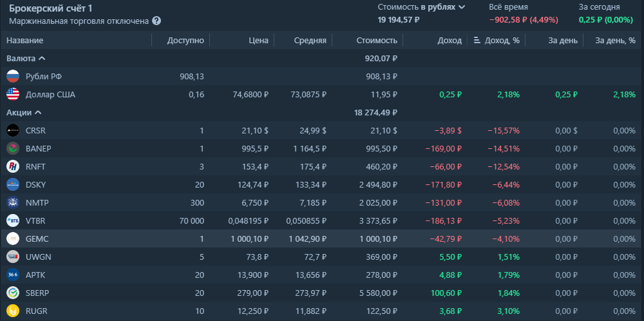Click the Акции total 18 274,49 ₽
The image size is (644, 321).
(x=376, y=113)
